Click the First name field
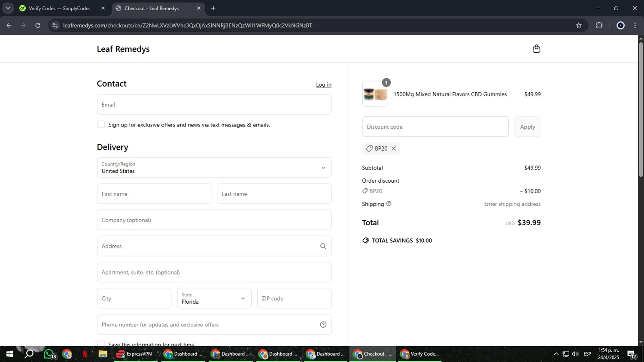 pos(154,194)
